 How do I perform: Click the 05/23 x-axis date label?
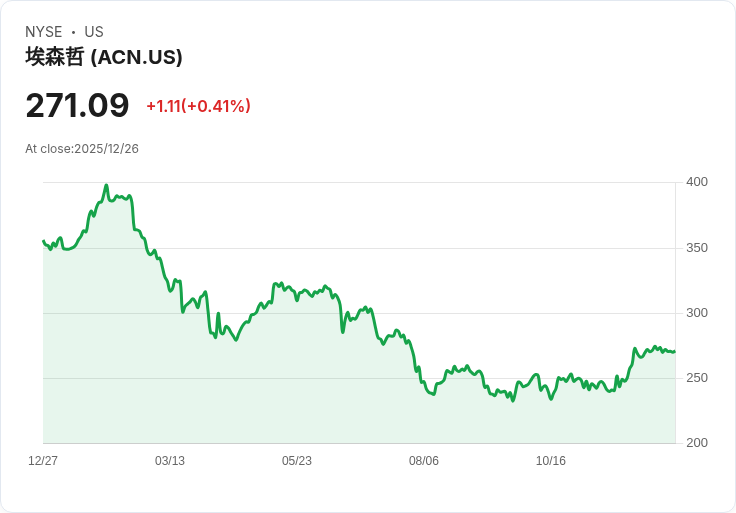(297, 461)
